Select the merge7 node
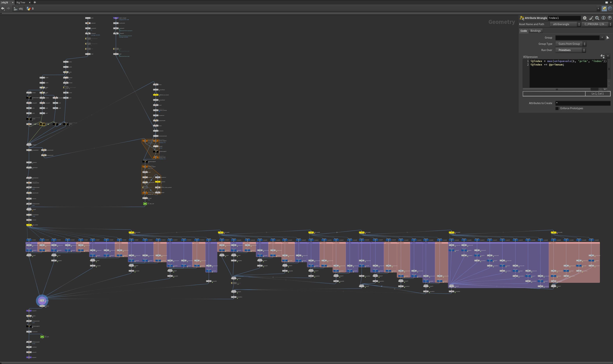The width and height of the screenshot is (613, 364). pos(29,255)
